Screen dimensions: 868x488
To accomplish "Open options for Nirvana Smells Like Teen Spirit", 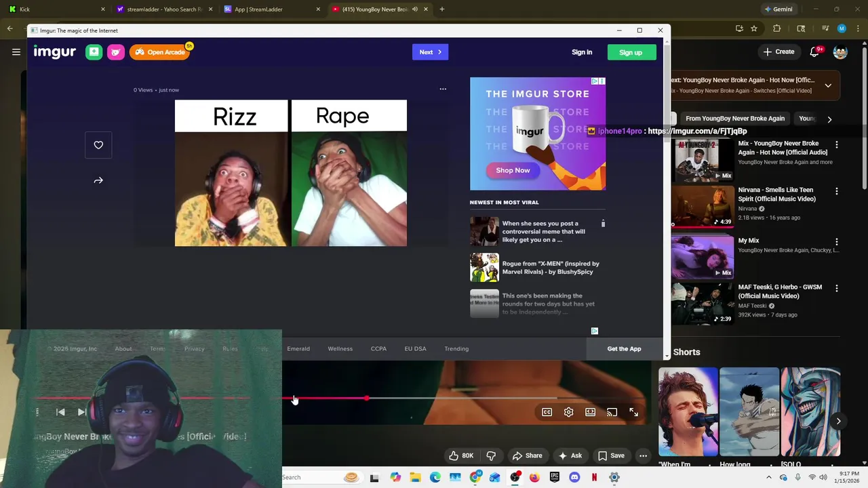I will (836, 191).
